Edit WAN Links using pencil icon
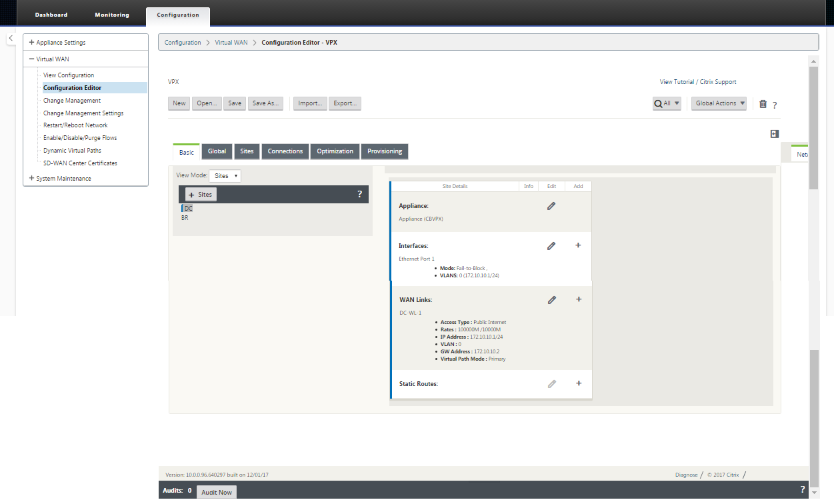This screenshot has width=834, height=504. [x=552, y=300]
